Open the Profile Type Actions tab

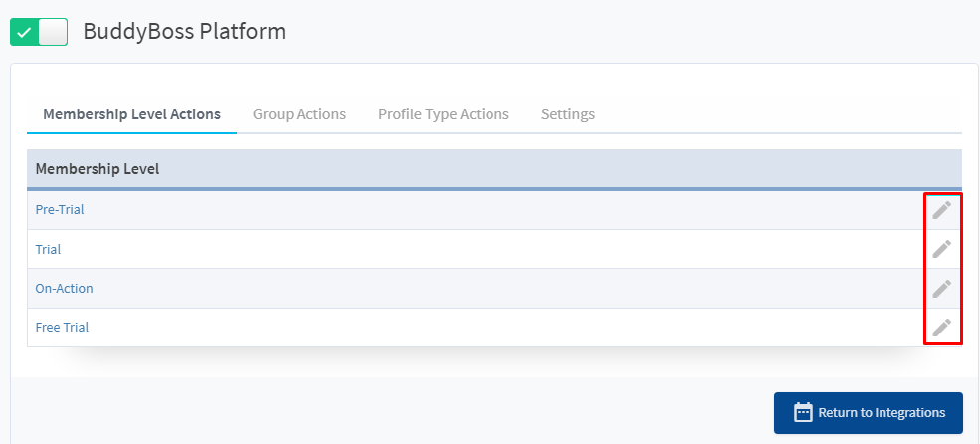click(444, 114)
